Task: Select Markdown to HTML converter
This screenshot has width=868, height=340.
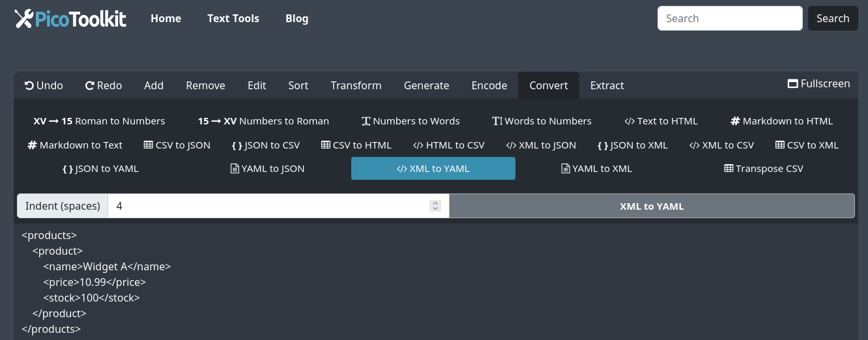Action: pos(781,121)
